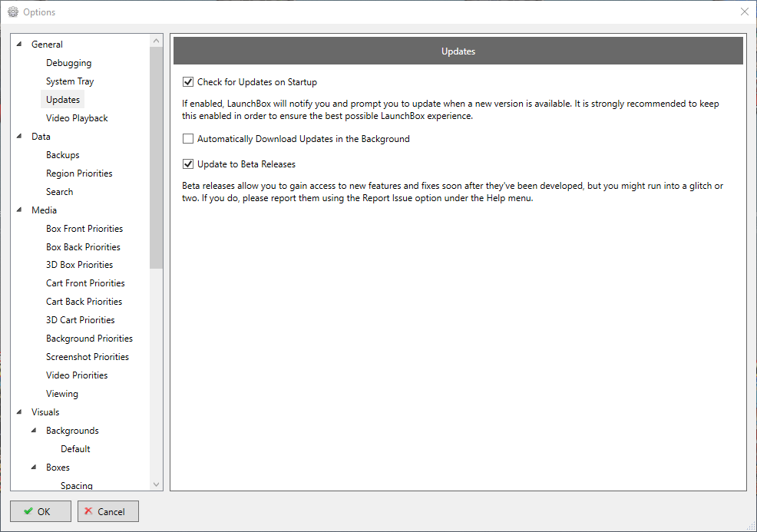Collapse the Boxes subtree arrow
This screenshot has width=757, height=532.
[x=34, y=467]
